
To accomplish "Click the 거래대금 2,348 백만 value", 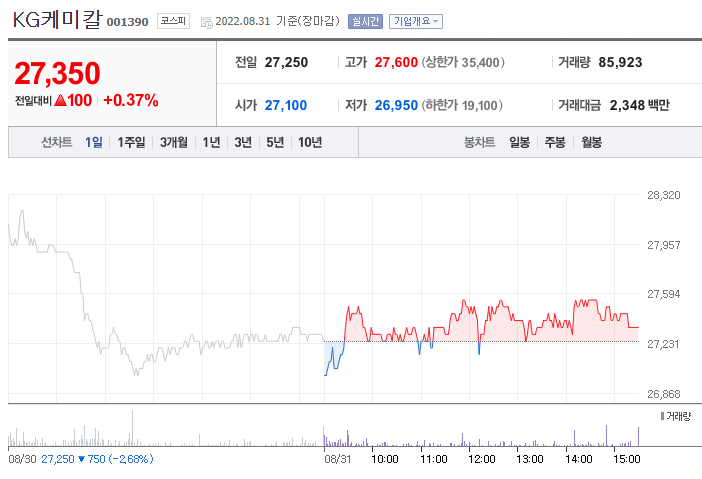I will tap(639, 105).
